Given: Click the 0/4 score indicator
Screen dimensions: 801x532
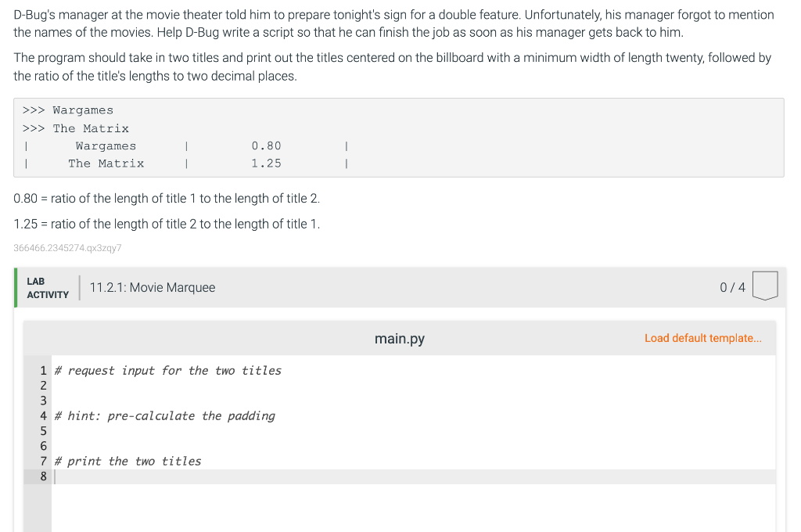Looking at the screenshot, I should coord(731,287).
